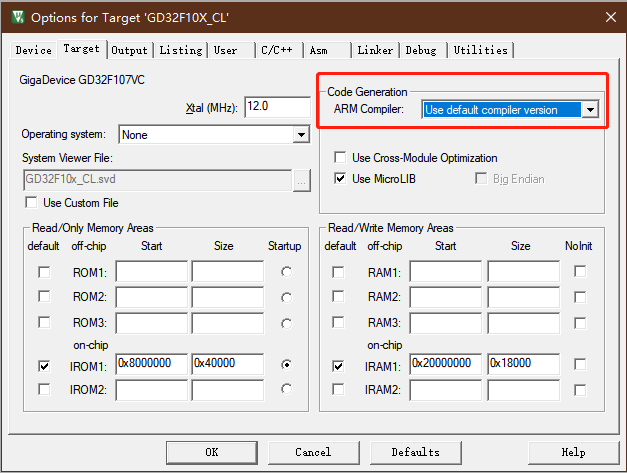Select ROM1 Startup radio button

(x=286, y=272)
